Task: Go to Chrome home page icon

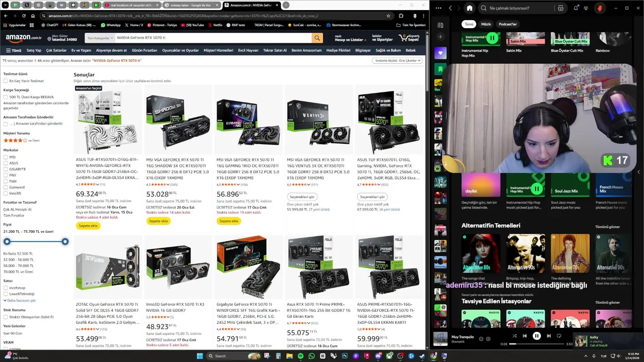Action: [33, 16]
